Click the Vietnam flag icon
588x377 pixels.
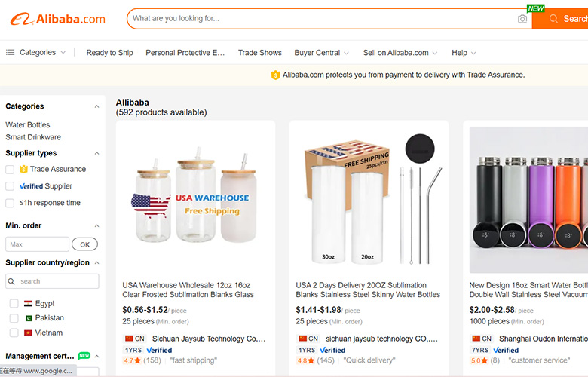coord(28,333)
